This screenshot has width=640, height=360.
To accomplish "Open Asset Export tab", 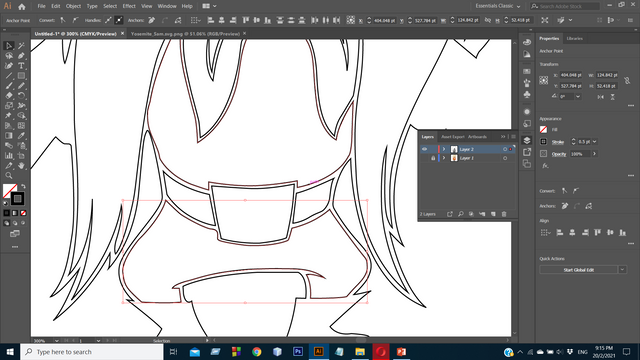I will pyautogui.click(x=453, y=137).
